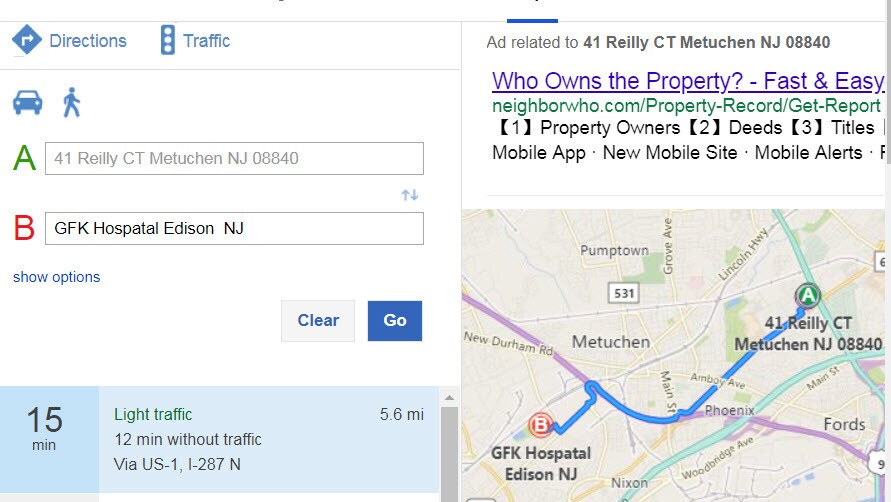Select the car driving mode icon

tap(27, 103)
